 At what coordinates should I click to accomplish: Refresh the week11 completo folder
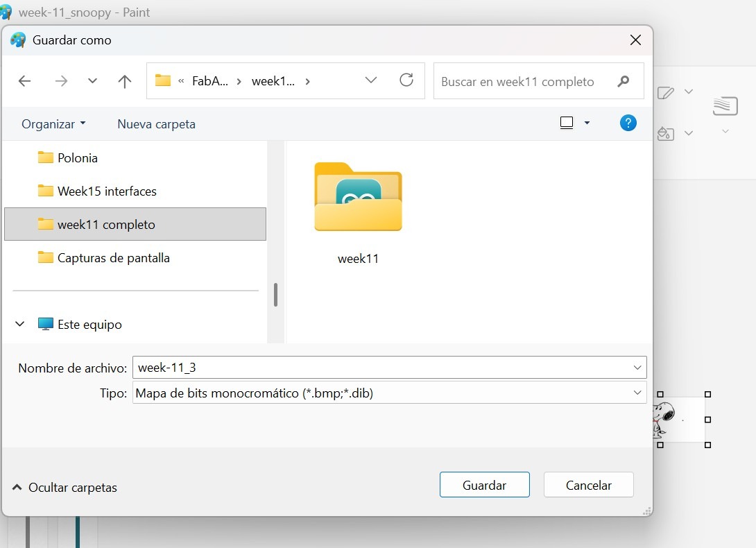[406, 80]
